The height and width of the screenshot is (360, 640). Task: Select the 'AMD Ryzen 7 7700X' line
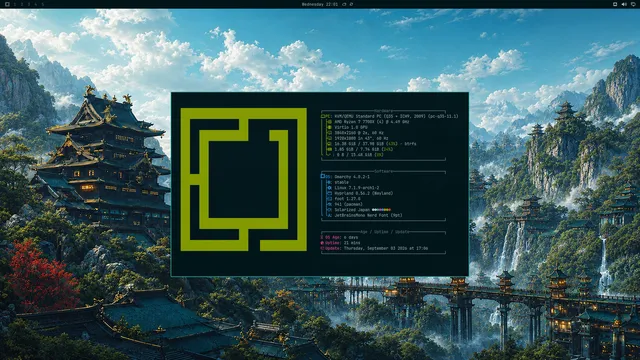(372, 122)
